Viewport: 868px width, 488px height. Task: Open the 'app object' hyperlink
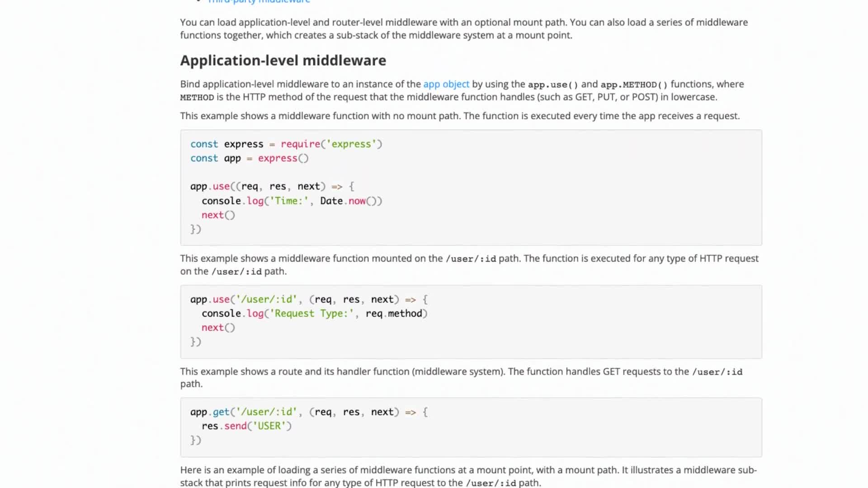coord(446,84)
